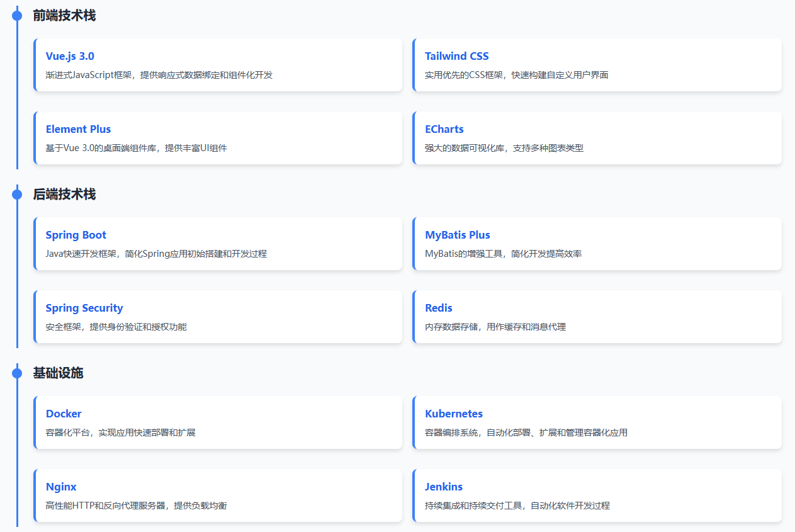Select the Jenkins card heading
The image size is (795, 532).
click(x=444, y=487)
